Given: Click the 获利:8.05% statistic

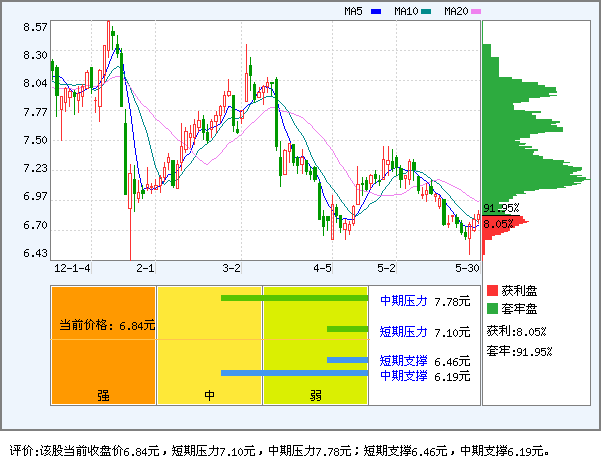Looking at the screenshot, I should (x=516, y=331).
